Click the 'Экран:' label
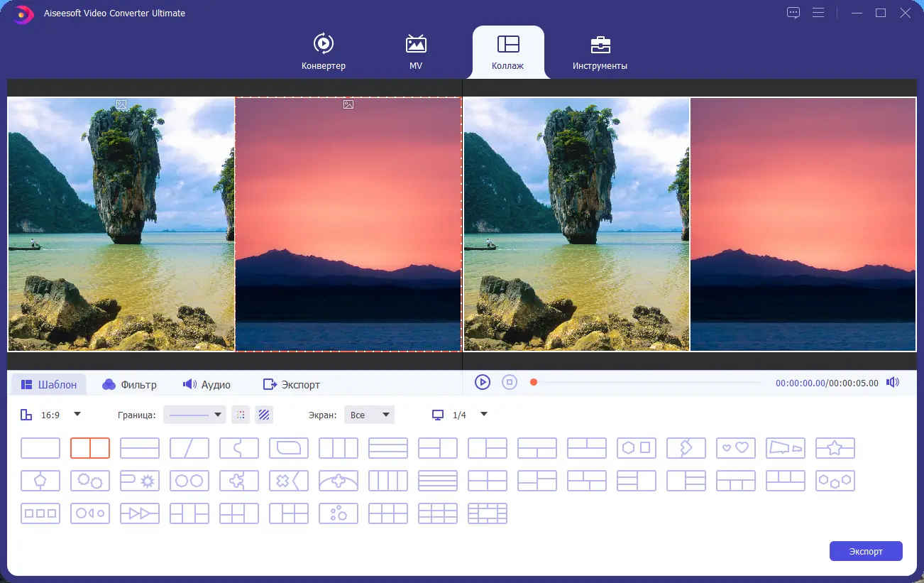924x583 pixels. pyautogui.click(x=322, y=415)
